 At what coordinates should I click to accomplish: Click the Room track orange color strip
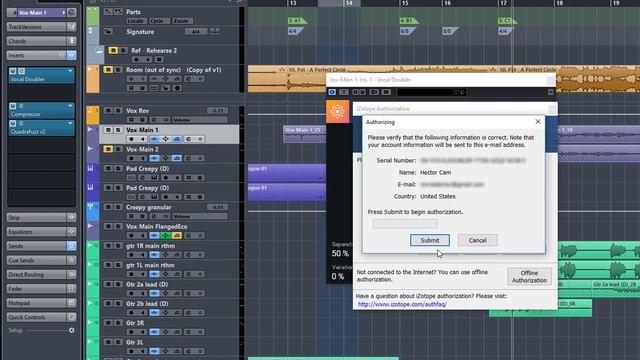click(x=93, y=78)
